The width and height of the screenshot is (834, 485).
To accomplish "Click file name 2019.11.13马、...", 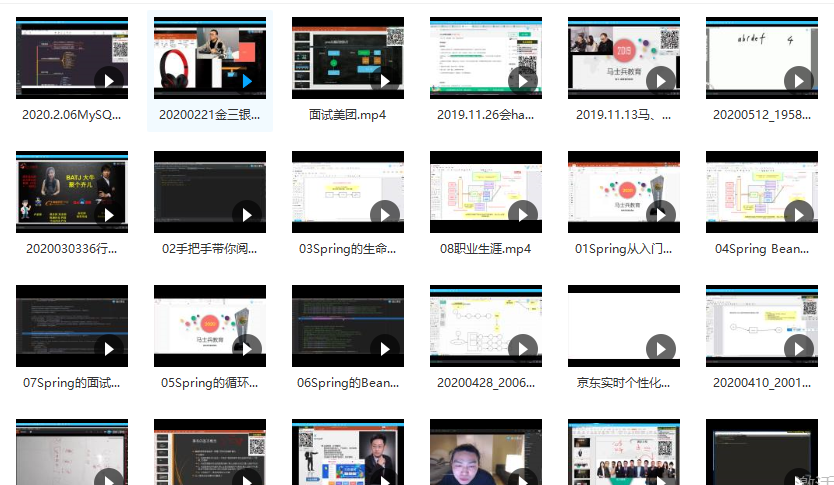I will [x=623, y=115].
